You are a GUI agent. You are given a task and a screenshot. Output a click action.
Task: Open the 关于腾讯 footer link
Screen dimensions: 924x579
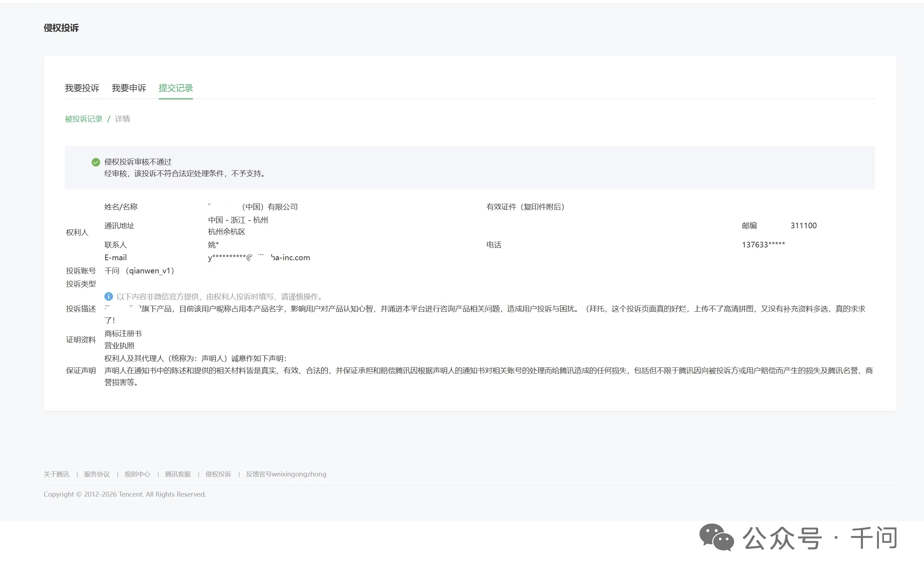56,474
